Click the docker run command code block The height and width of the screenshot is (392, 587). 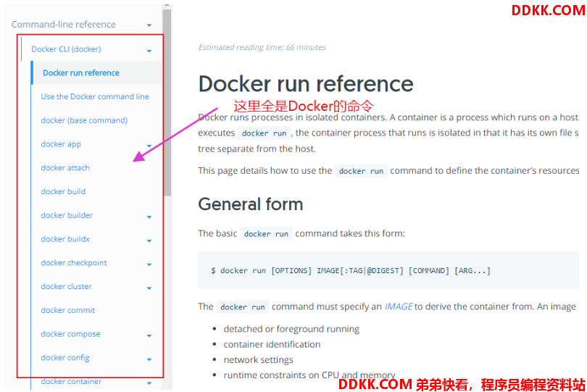tap(388, 270)
